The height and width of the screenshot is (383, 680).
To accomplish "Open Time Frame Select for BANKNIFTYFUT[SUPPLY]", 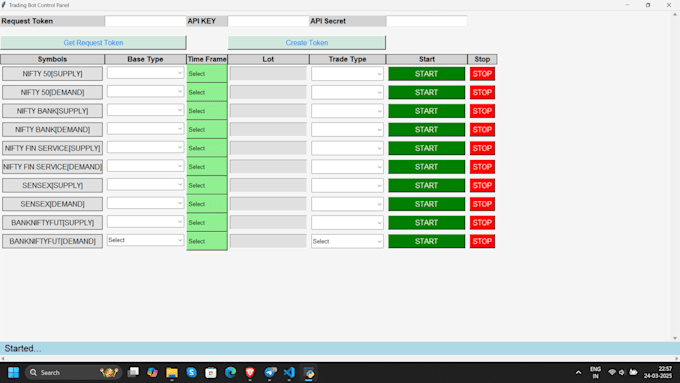I will point(207,223).
